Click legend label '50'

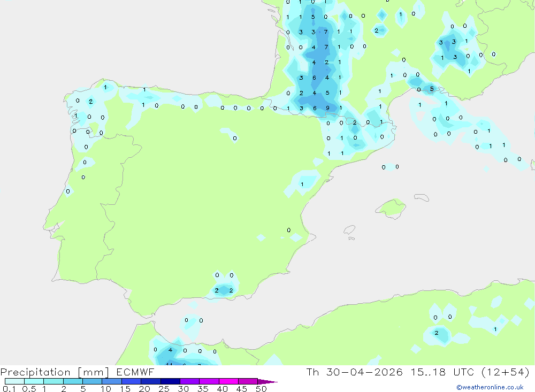pos(261,389)
